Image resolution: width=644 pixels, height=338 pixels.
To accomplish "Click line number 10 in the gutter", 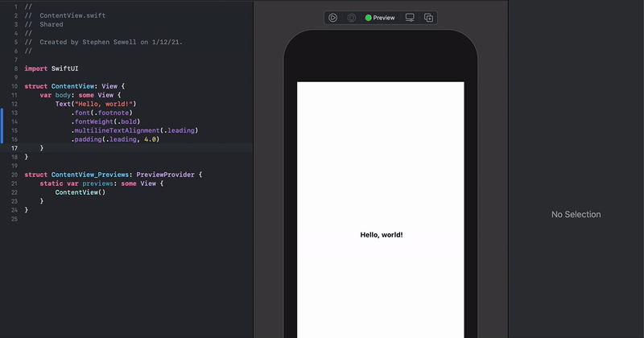I will (x=14, y=86).
